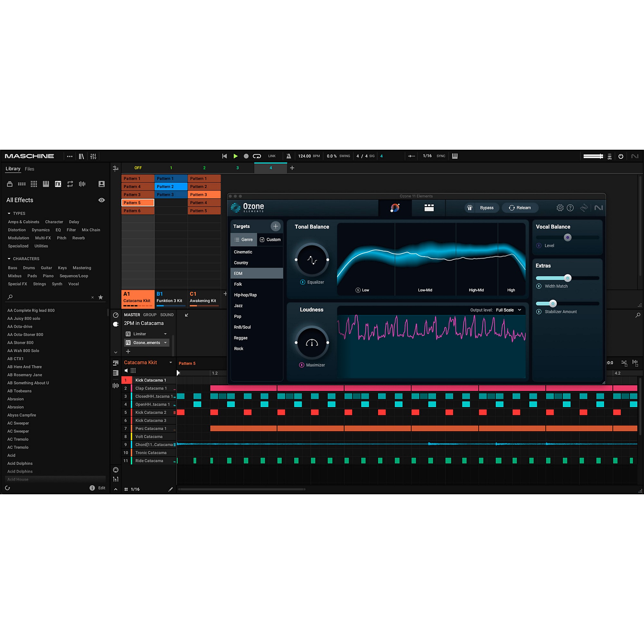
Task: Open the on-screen keyboard next to SYNC
Action: tap(455, 156)
